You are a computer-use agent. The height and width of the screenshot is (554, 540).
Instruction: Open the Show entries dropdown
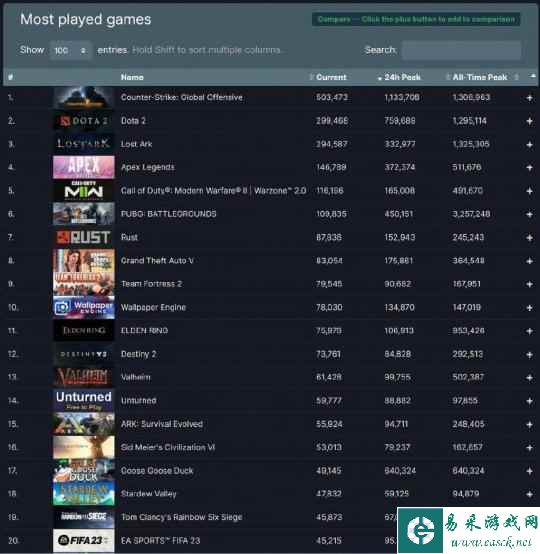[x=71, y=50]
